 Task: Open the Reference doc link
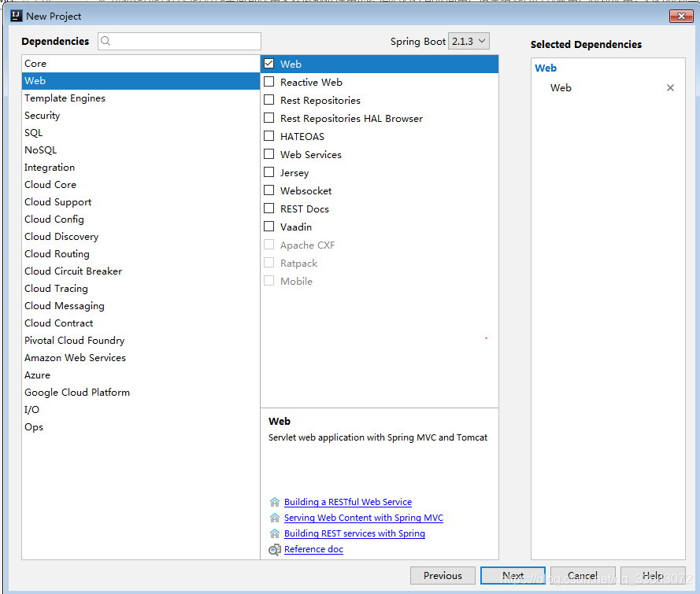[x=314, y=549]
